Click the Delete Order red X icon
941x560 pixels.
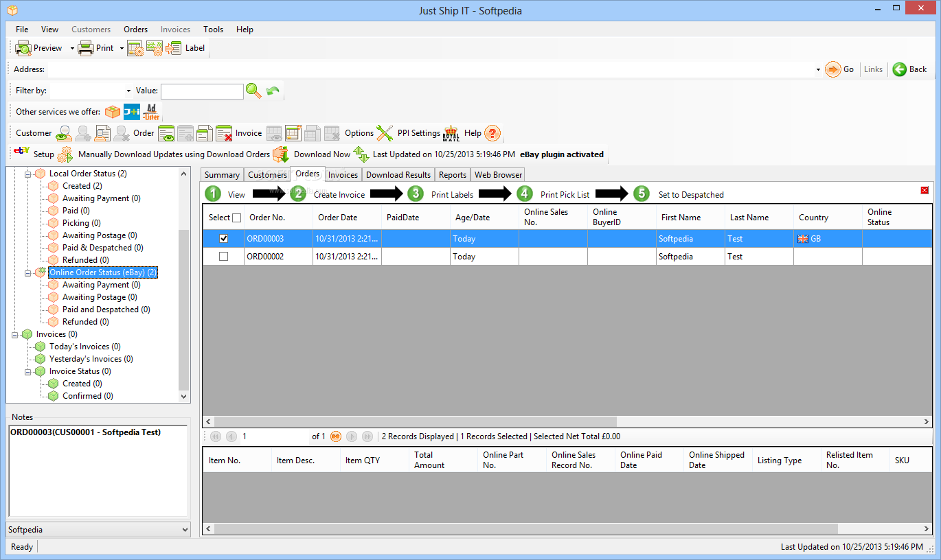click(x=224, y=133)
